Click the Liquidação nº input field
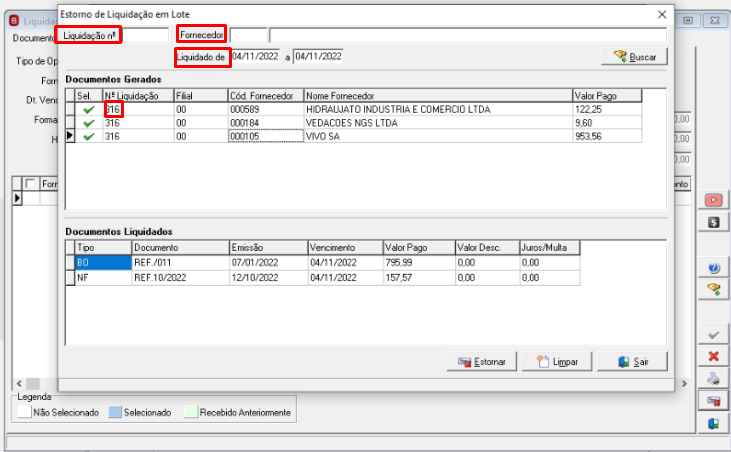 [x=145, y=35]
